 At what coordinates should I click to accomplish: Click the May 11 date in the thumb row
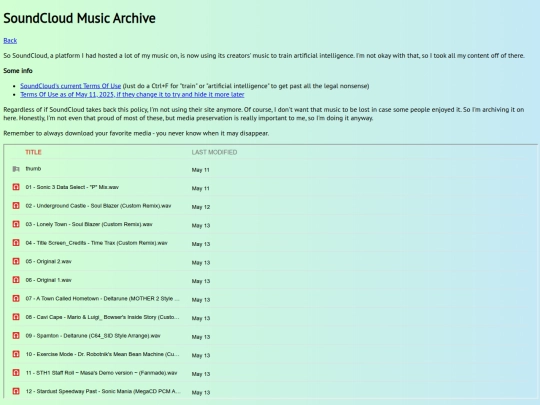click(200, 170)
